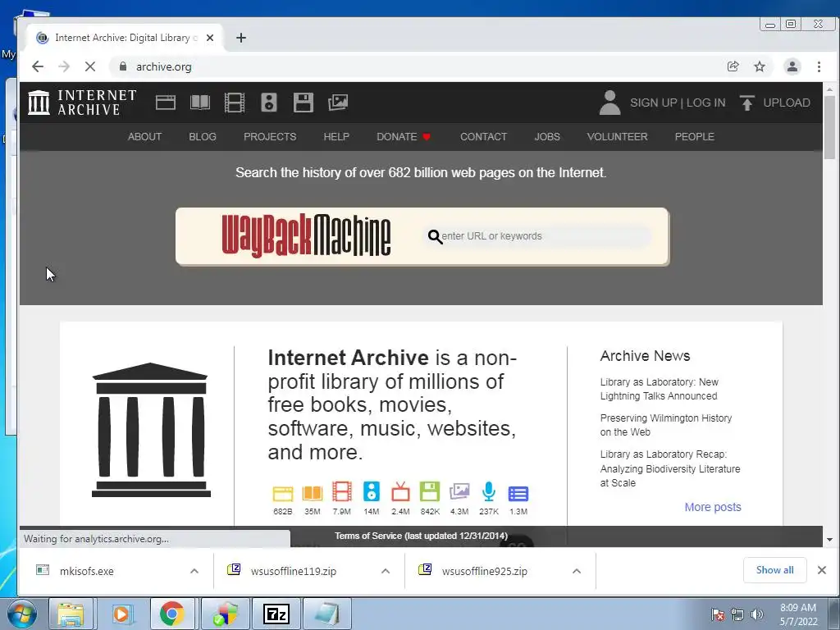Open the PEOPLE menu item

(x=694, y=137)
